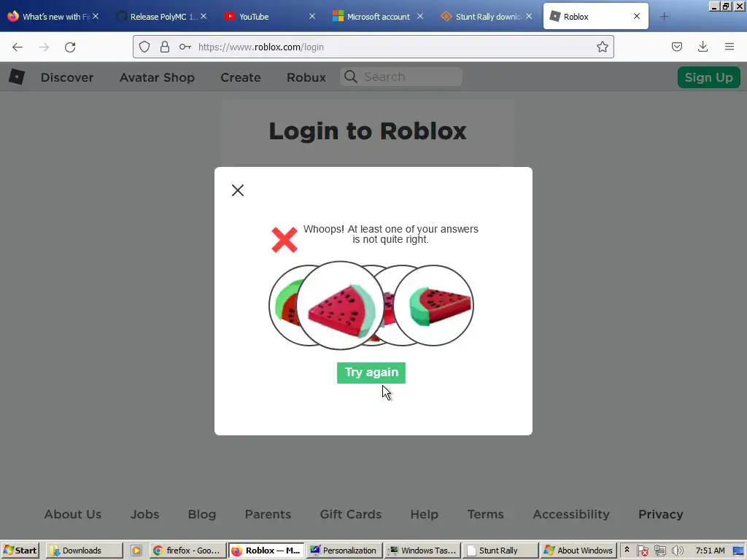The width and height of the screenshot is (747, 560).
Task: Click the Action Center flag tray icon
Action: [642, 551]
